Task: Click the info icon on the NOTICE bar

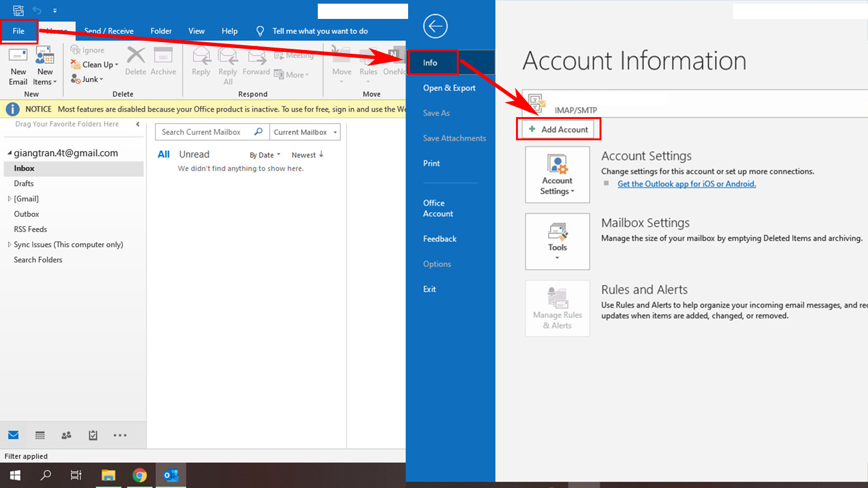Action: click(13, 109)
